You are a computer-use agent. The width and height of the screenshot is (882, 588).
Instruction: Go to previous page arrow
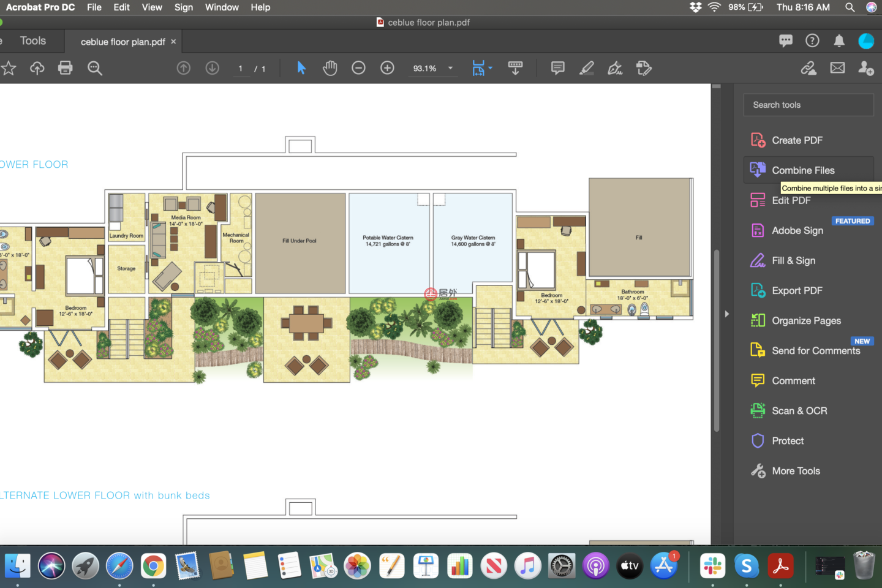click(x=184, y=68)
